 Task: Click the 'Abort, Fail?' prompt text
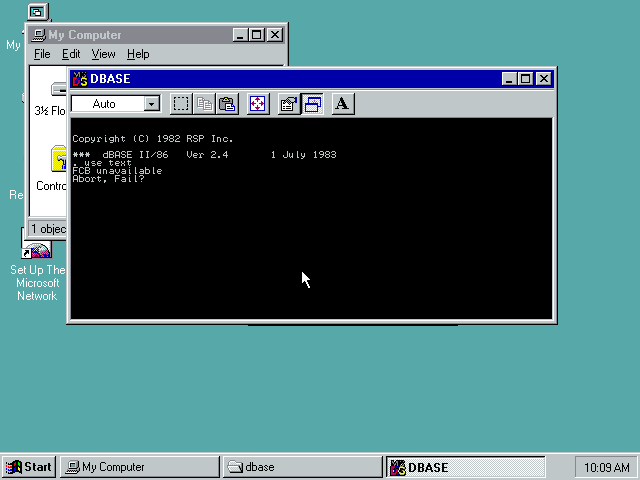tap(109, 179)
